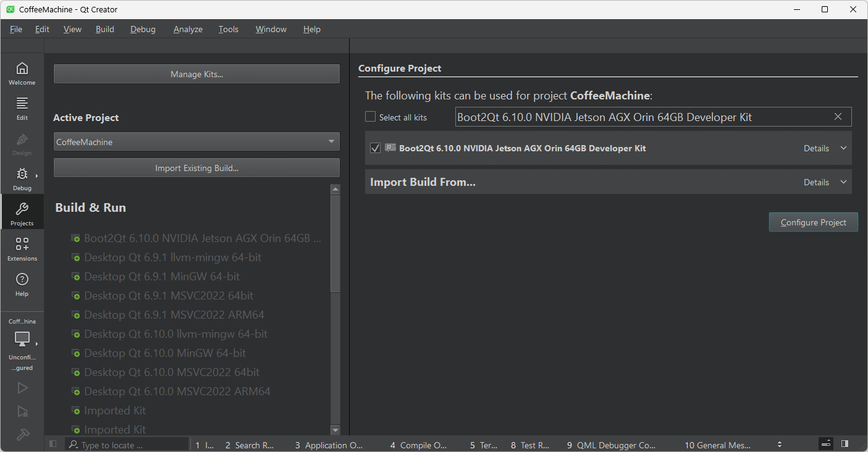Click the Manage Kits button
Image resolution: width=868 pixels, height=452 pixels.
tap(196, 73)
